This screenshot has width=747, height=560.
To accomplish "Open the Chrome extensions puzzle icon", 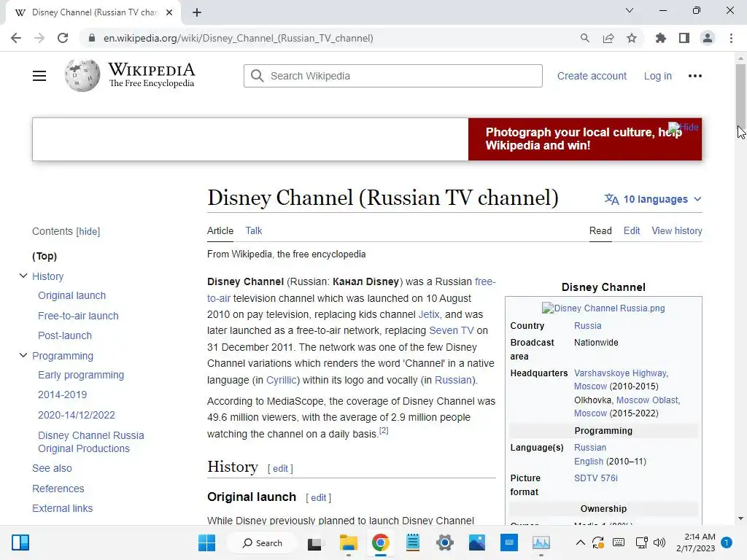I will click(661, 38).
